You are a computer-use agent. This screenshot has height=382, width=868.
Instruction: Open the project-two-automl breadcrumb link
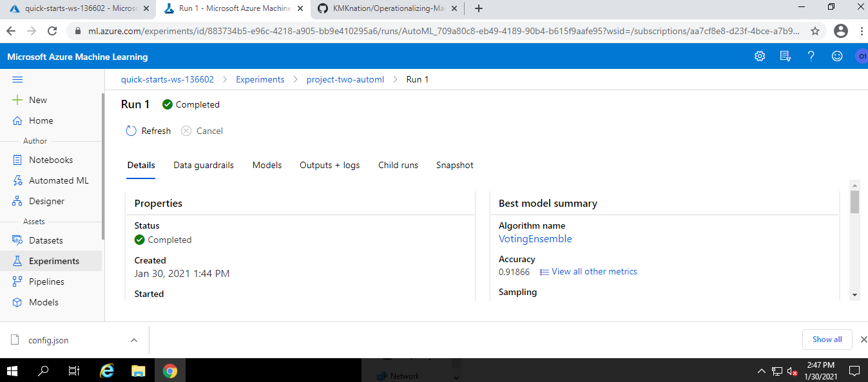(x=345, y=79)
